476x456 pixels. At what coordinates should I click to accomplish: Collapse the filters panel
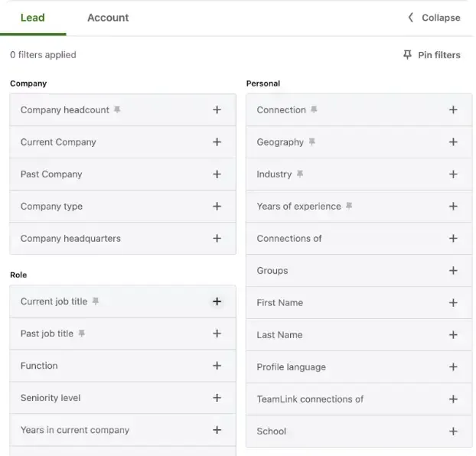coord(434,18)
